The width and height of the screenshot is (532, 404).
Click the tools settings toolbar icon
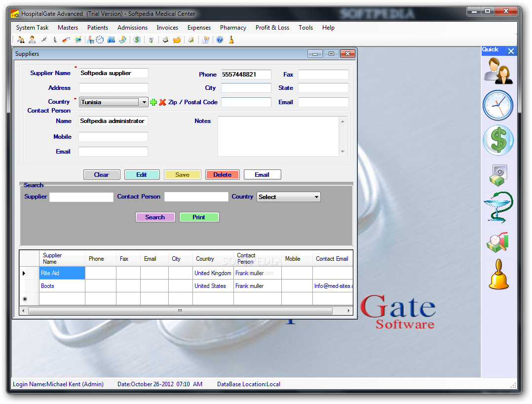[x=206, y=40]
